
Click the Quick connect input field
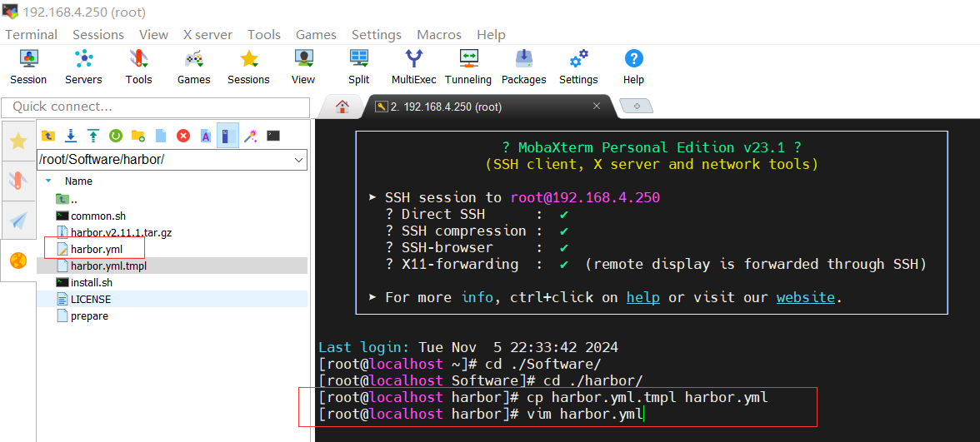(155, 107)
